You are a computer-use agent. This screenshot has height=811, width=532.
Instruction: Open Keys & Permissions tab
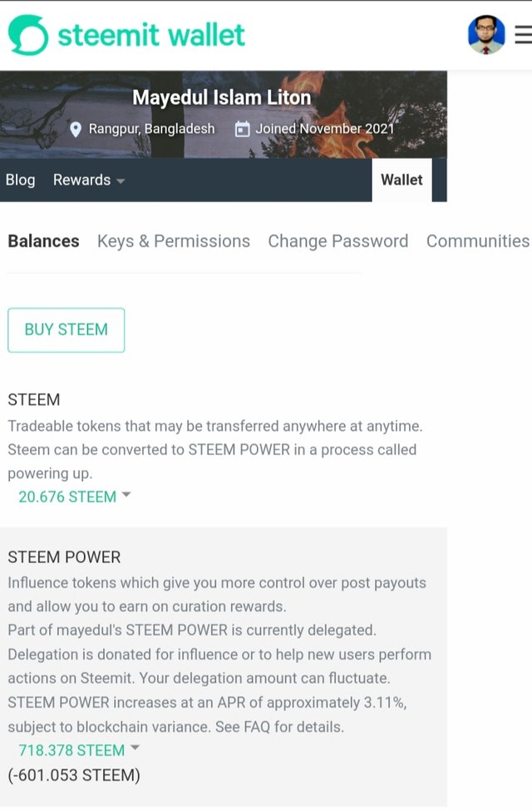point(174,241)
